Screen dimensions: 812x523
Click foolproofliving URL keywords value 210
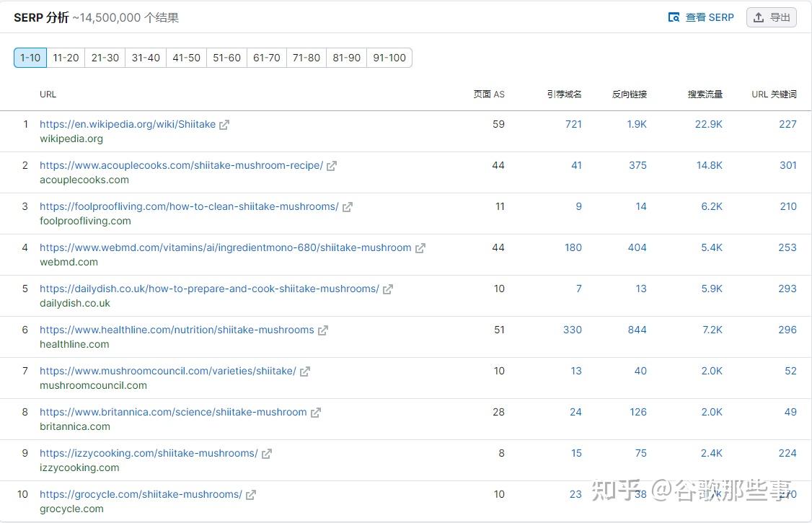pos(788,206)
